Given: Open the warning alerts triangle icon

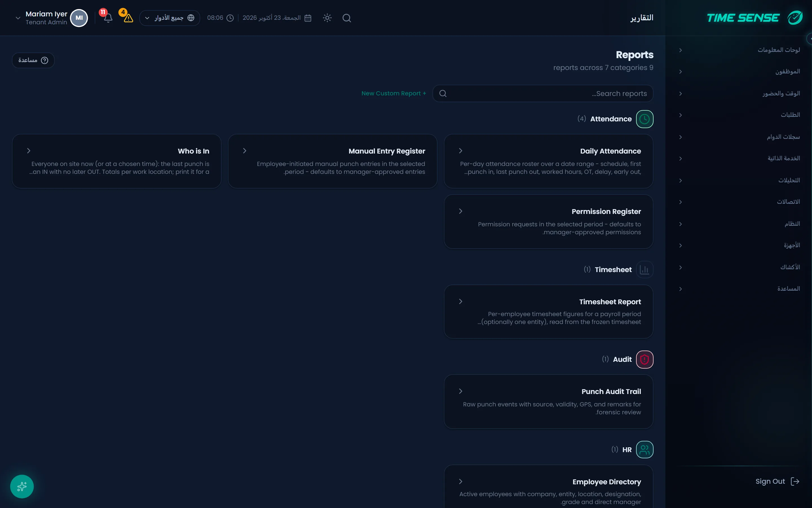Looking at the screenshot, I should 128,18.
